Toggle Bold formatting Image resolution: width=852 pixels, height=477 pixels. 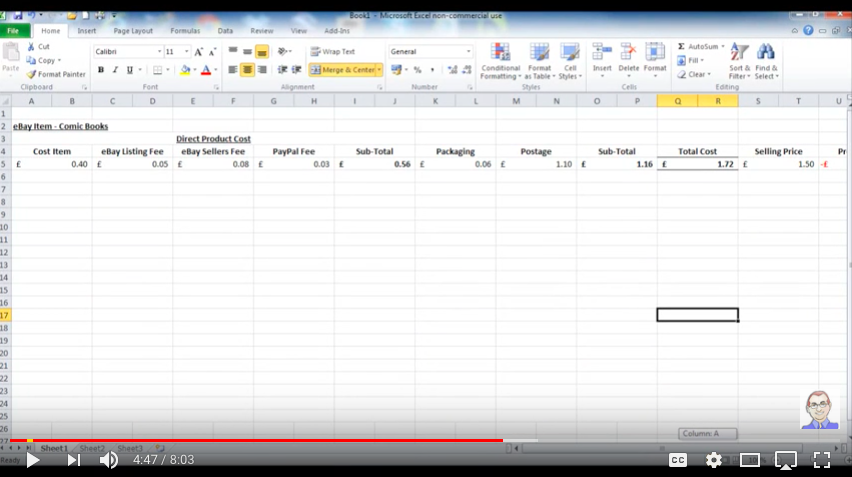(x=101, y=70)
